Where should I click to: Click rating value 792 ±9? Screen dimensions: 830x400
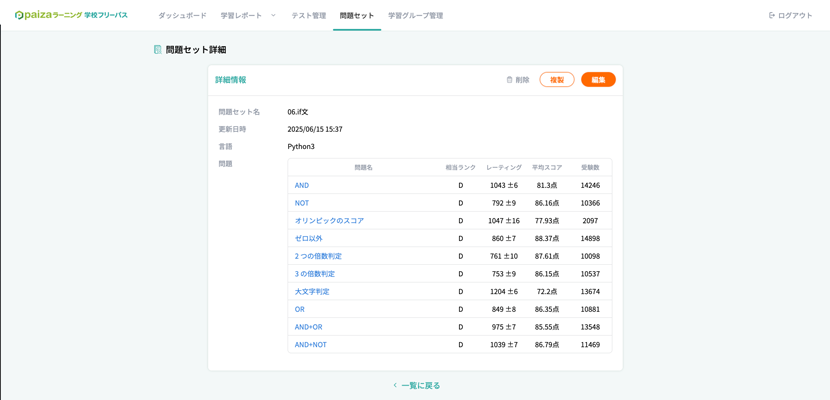tap(504, 203)
